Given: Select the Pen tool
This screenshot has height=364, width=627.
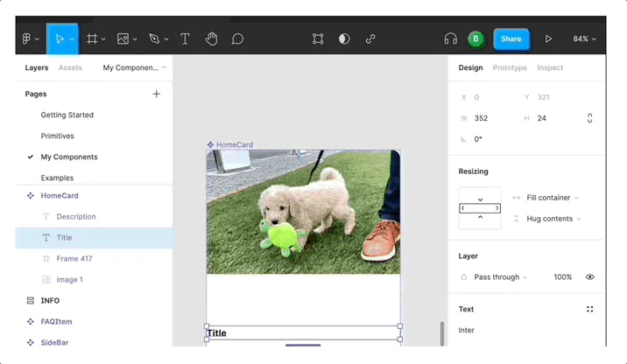Looking at the screenshot, I should 154,38.
